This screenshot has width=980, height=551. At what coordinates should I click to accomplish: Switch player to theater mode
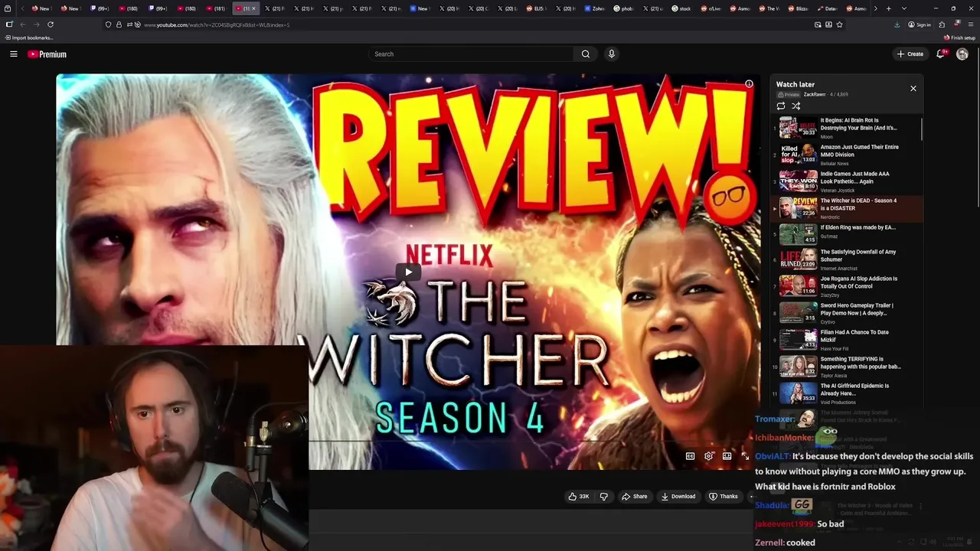pos(727,456)
